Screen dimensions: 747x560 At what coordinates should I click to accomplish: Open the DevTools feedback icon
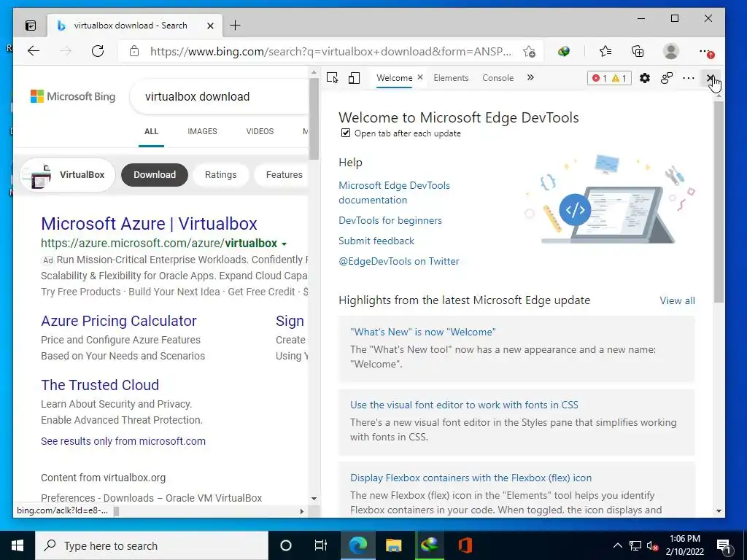tap(667, 77)
